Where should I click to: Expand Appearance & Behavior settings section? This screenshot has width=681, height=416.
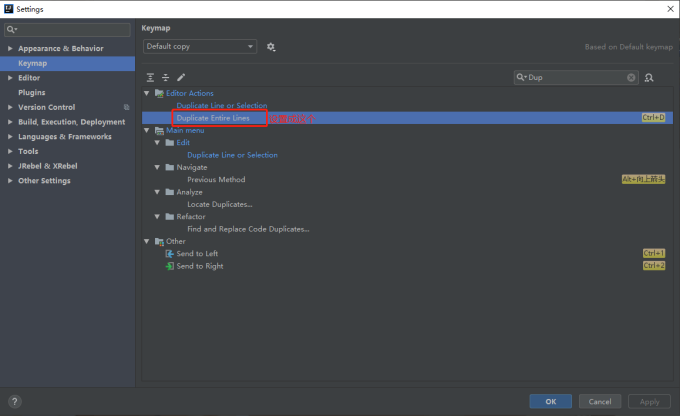click(x=10, y=49)
